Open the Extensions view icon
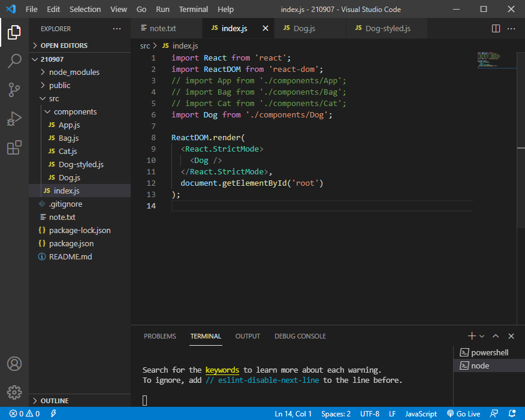The width and height of the screenshot is (525, 420). point(14,147)
